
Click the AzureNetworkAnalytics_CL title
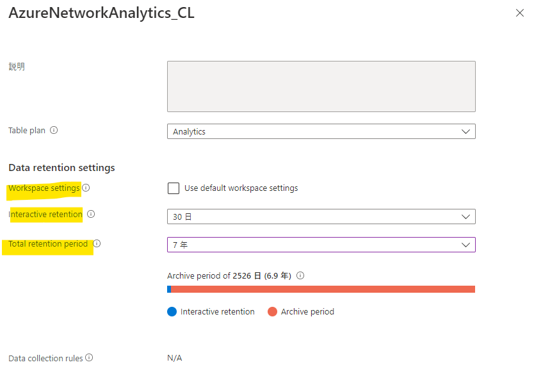[x=102, y=13]
